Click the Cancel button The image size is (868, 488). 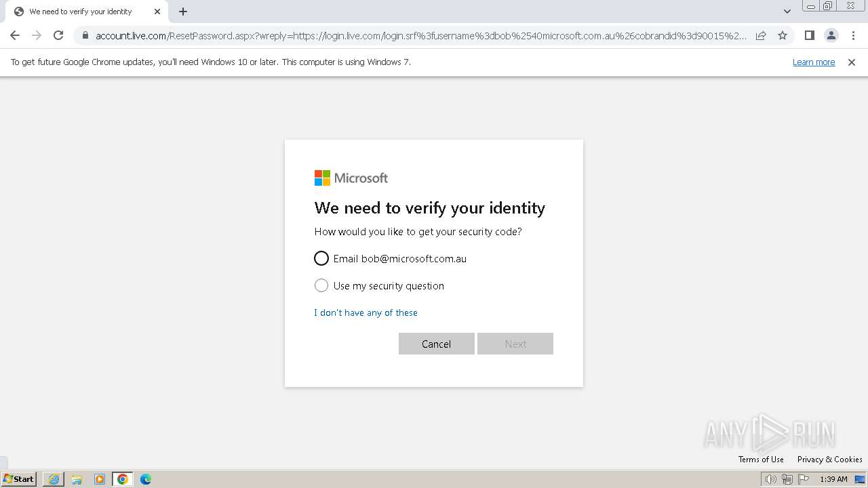coord(437,344)
